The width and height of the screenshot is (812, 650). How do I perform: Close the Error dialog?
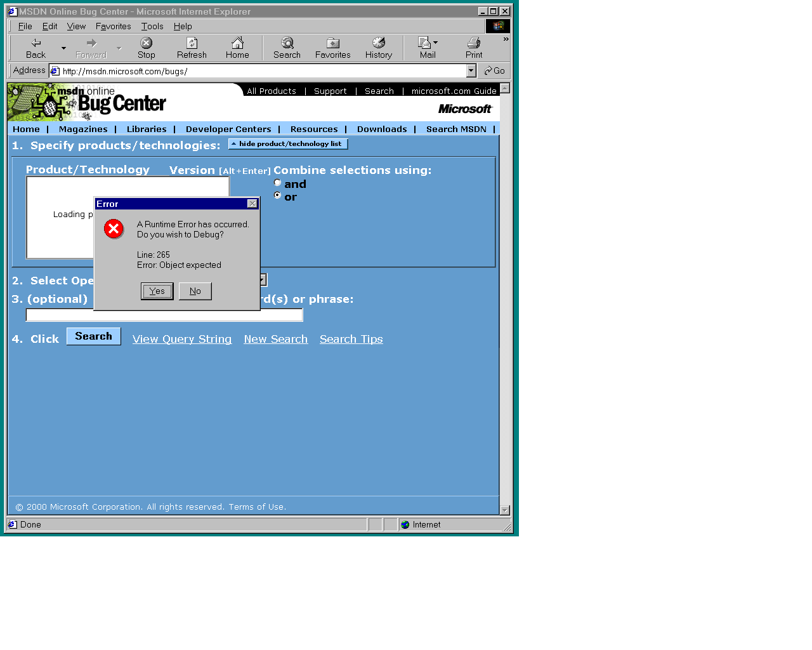point(252,204)
